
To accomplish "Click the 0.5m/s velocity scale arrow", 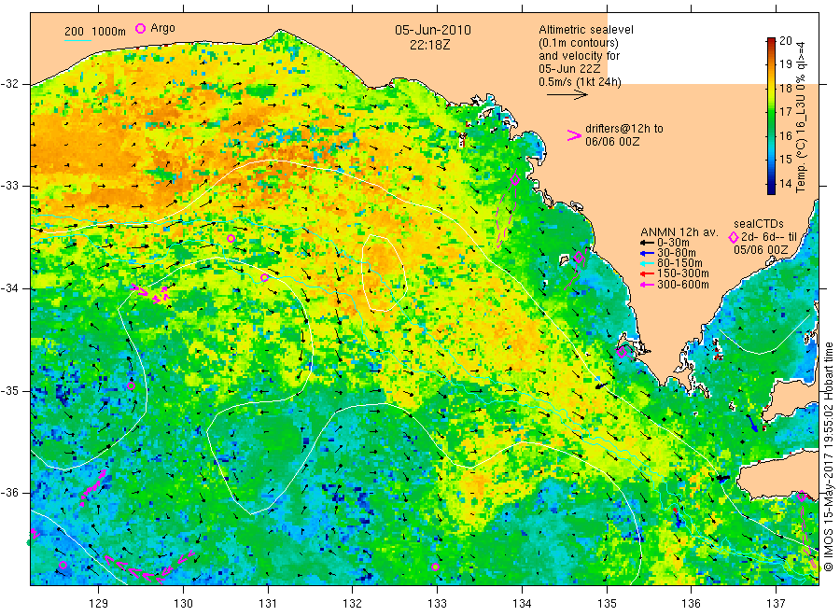I will pyautogui.click(x=567, y=95).
